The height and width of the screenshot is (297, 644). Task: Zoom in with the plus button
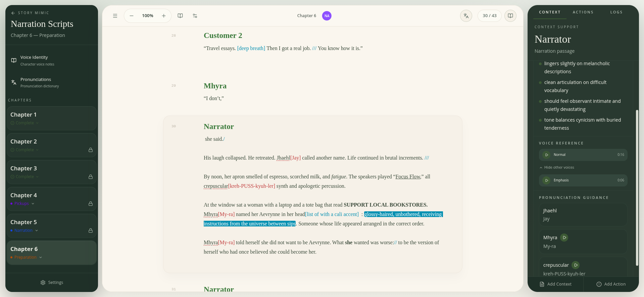pyautogui.click(x=164, y=16)
